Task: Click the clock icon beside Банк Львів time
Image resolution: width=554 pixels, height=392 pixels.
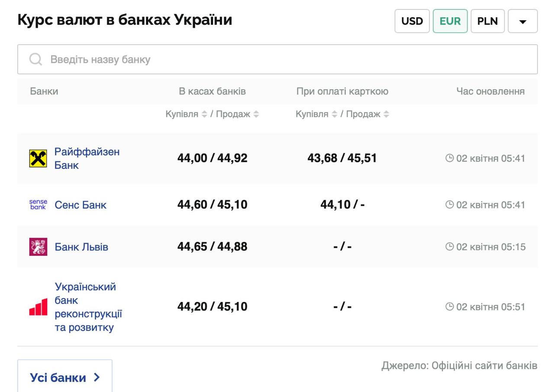Action: point(450,247)
